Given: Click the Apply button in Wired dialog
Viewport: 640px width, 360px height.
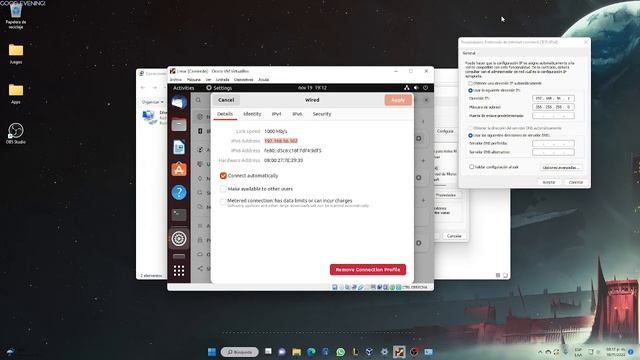Looking at the screenshot, I should click(398, 100).
